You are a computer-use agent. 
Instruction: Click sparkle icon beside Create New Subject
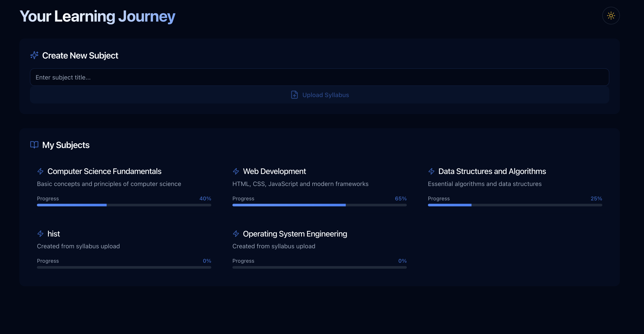pos(34,55)
